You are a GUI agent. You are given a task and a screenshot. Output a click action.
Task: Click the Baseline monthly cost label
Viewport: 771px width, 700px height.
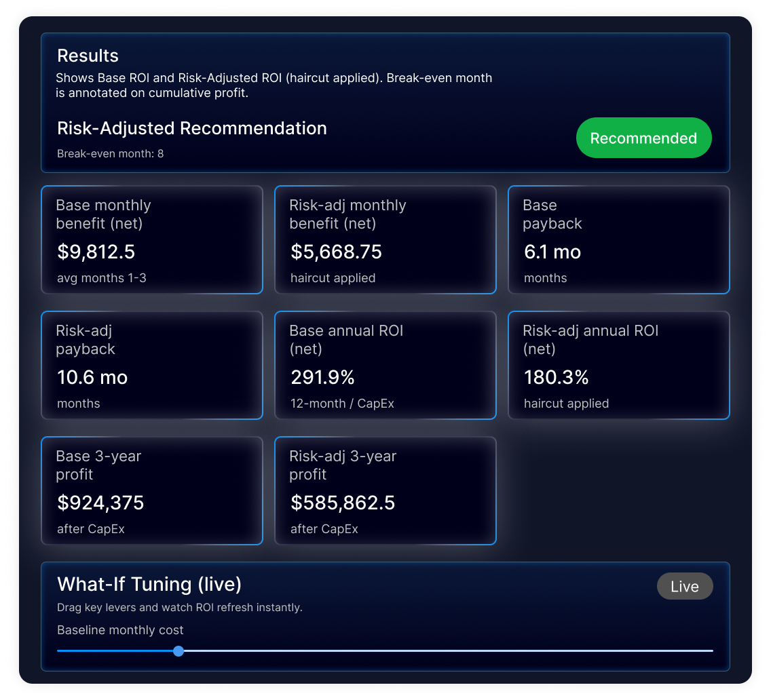(120, 630)
